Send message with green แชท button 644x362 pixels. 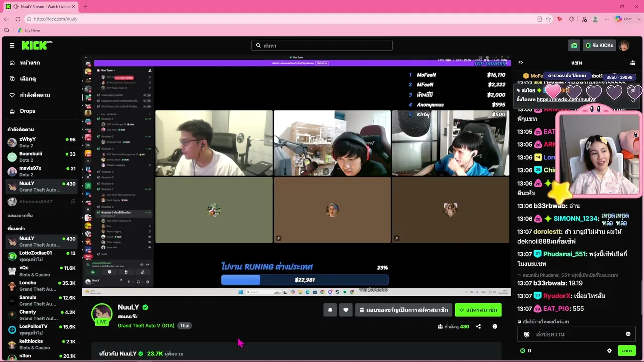(627, 351)
